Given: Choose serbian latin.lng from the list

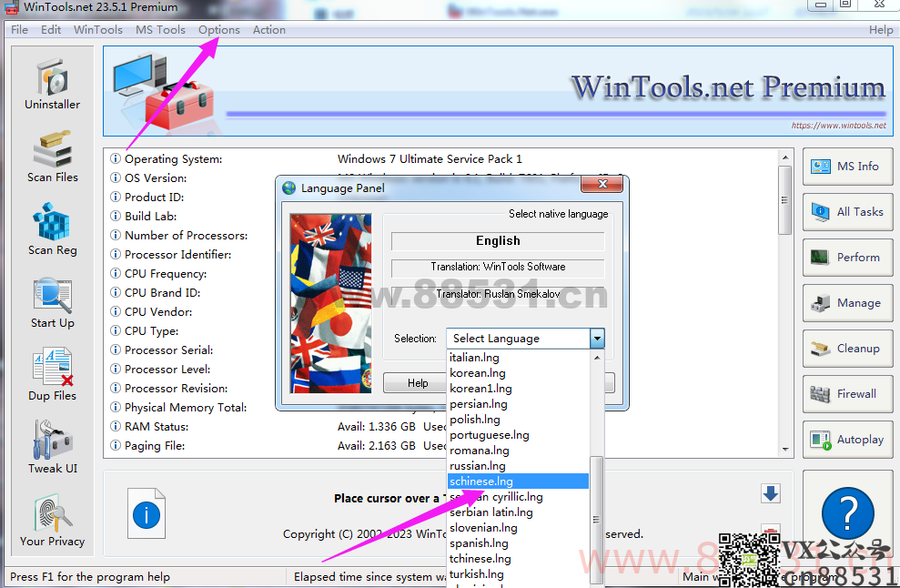Looking at the screenshot, I should [519, 512].
